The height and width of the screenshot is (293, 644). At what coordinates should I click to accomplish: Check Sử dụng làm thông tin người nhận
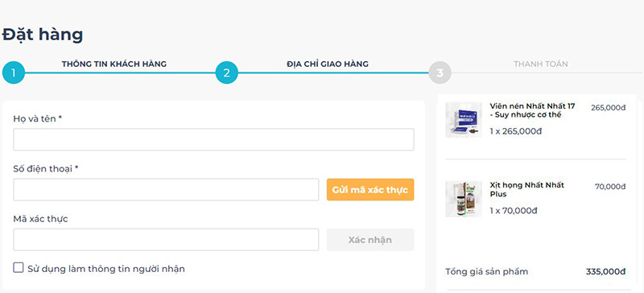coord(19,268)
